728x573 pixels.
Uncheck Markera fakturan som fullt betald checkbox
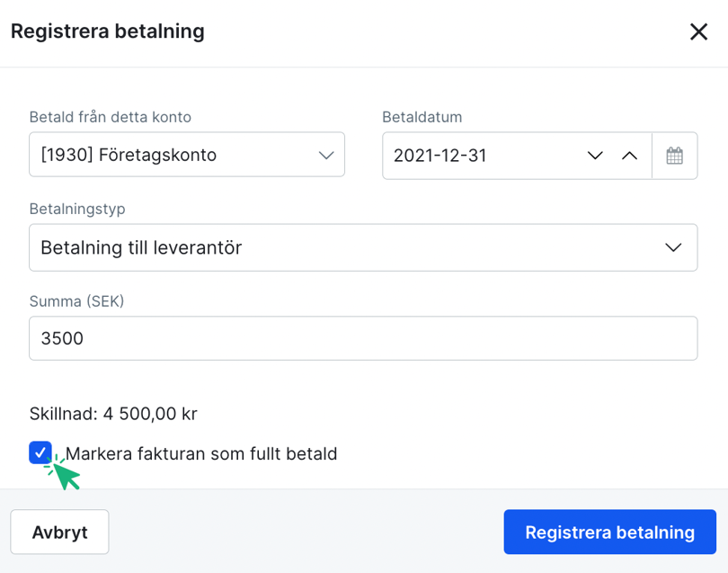tap(40, 452)
